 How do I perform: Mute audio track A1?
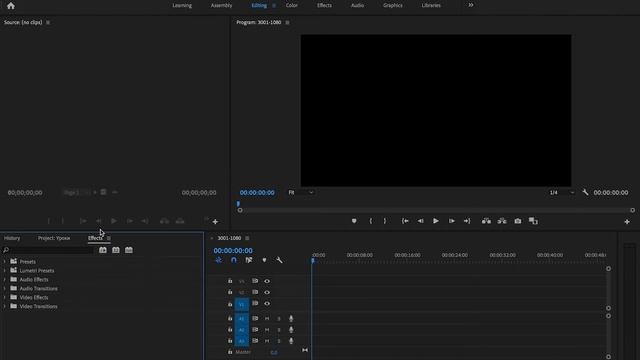point(267,318)
